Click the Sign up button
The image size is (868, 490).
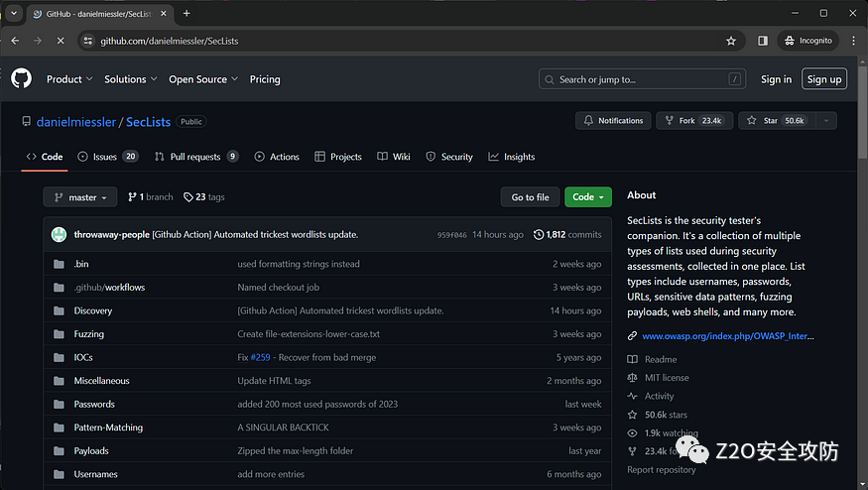coord(824,79)
